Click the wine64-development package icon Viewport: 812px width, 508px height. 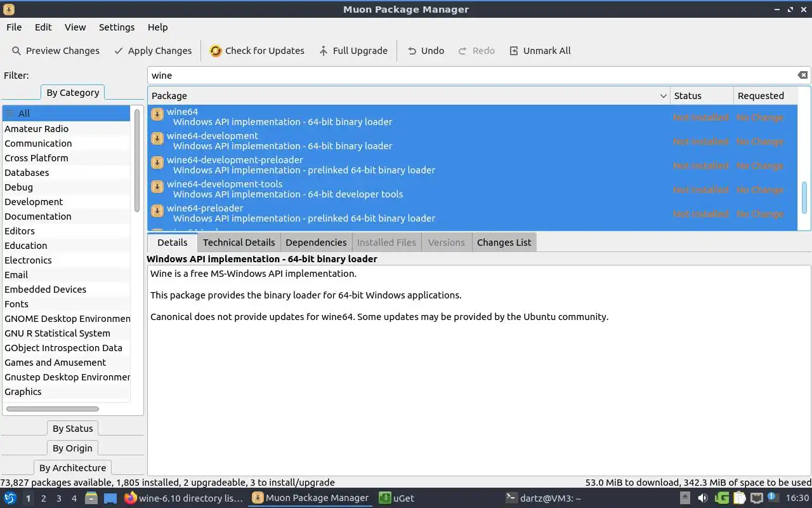coord(157,138)
